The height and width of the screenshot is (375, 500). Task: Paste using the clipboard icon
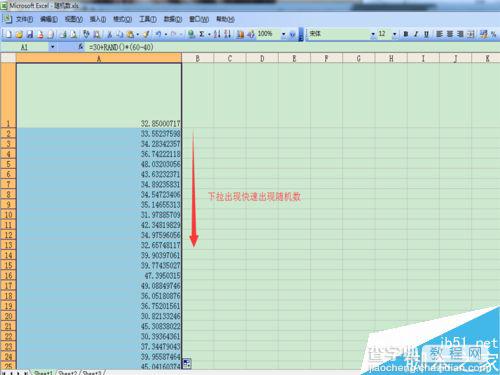[130, 34]
